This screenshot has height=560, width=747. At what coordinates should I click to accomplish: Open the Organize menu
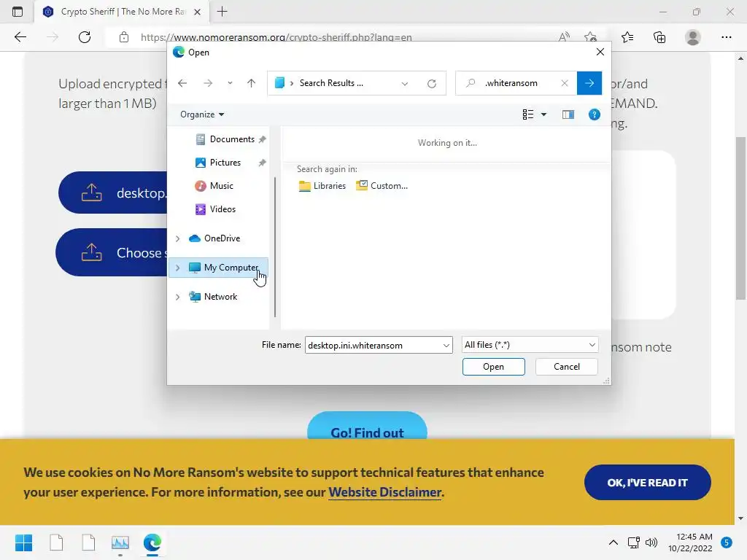[202, 114]
